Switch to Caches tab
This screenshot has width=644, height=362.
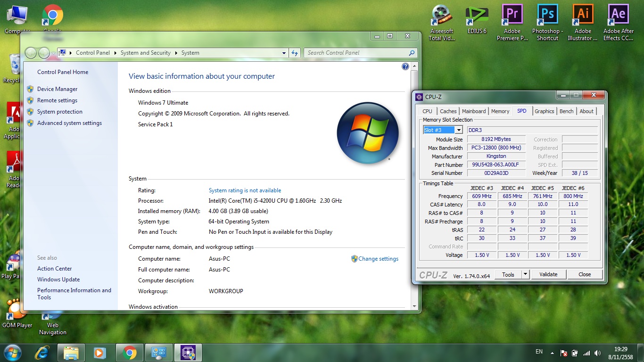[x=448, y=111]
